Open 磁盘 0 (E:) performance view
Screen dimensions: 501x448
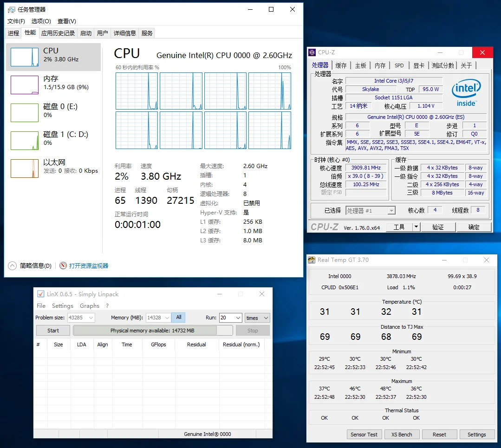coord(25,112)
